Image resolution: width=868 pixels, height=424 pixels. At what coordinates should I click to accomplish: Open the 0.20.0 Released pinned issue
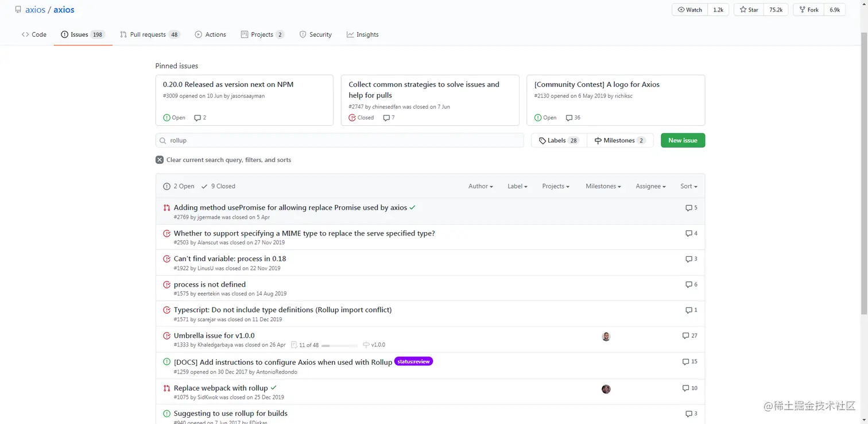click(x=228, y=84)
